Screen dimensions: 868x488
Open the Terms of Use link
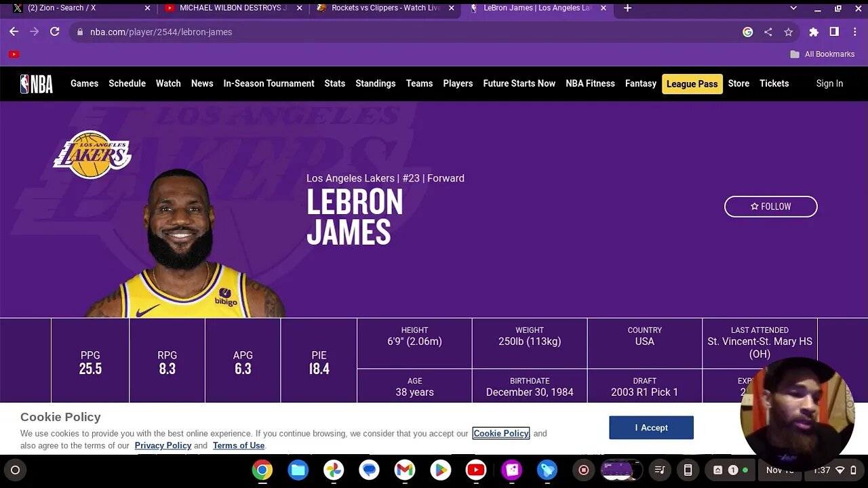click(239, 445)
